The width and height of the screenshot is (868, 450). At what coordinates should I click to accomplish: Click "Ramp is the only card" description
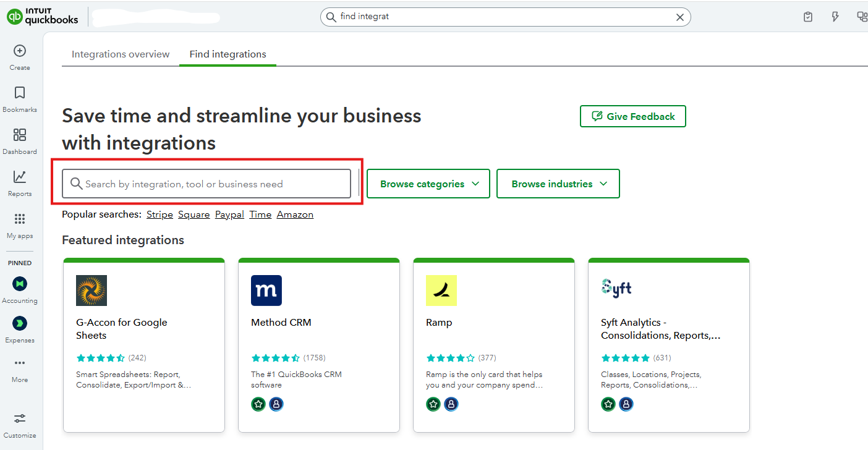[485, 380]
